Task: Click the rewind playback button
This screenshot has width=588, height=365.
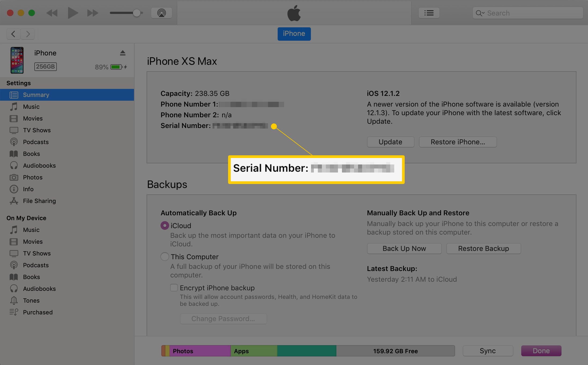Action: click(52, 13)
